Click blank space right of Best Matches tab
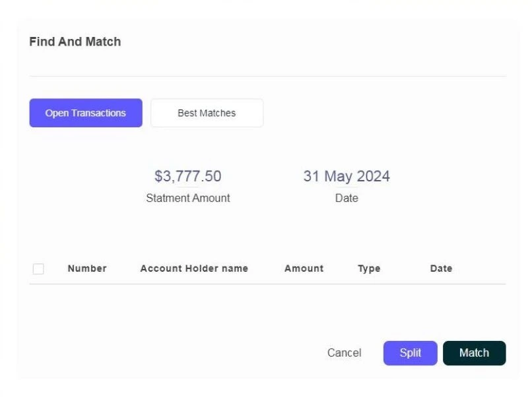This screenshot has height=397, width=532. coord(383,113)
